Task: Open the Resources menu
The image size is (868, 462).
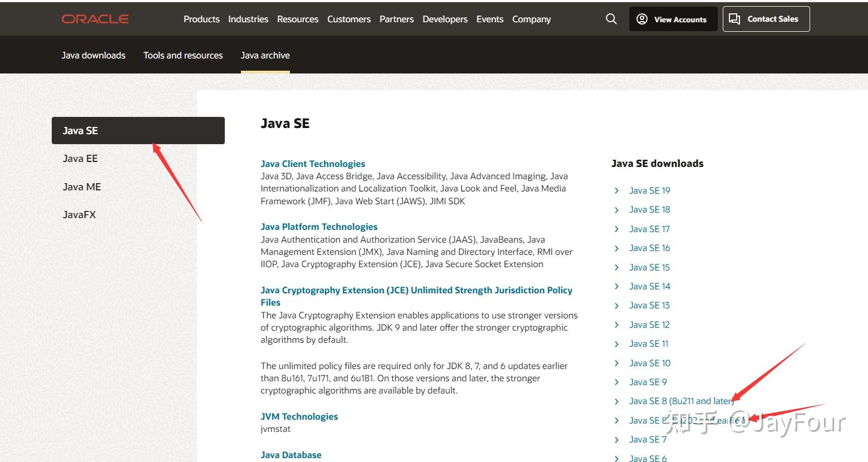Action: point(298,19)
